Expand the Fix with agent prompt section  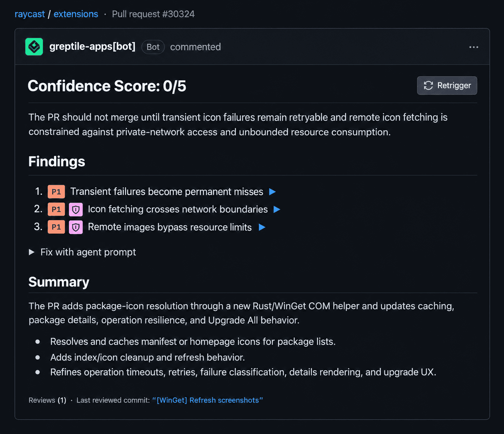coord(82,252)
